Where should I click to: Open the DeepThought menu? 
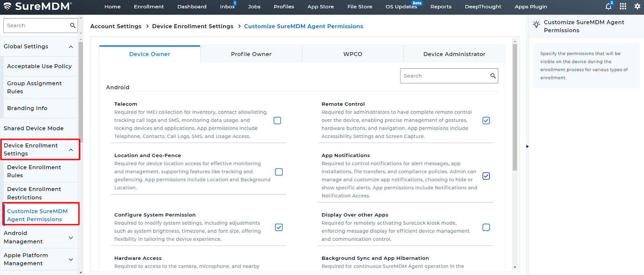pyautogui.click(x=483, y=7)
